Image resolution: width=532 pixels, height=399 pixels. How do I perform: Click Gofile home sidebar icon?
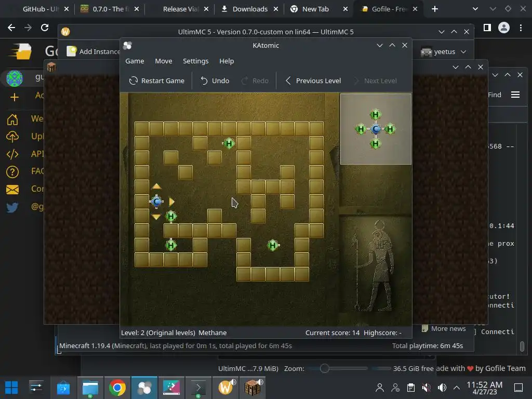tap(12, 119)
